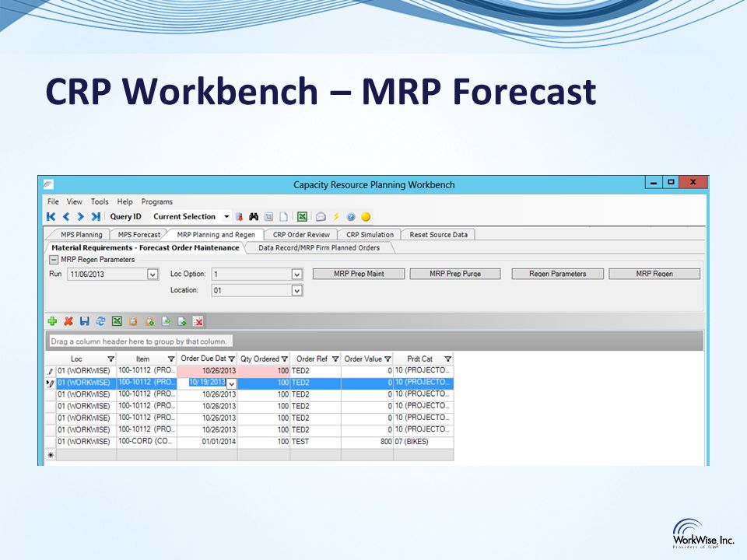Viewport: 747px width, 560px height.
Task: Click the app icon in the title bar
Action: (x=48, y=184)
